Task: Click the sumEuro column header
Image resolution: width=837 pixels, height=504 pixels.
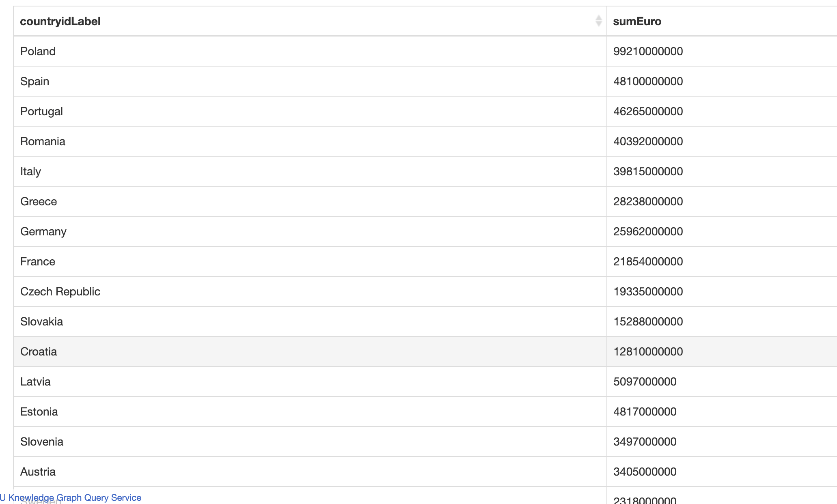Action: point(637,21)
